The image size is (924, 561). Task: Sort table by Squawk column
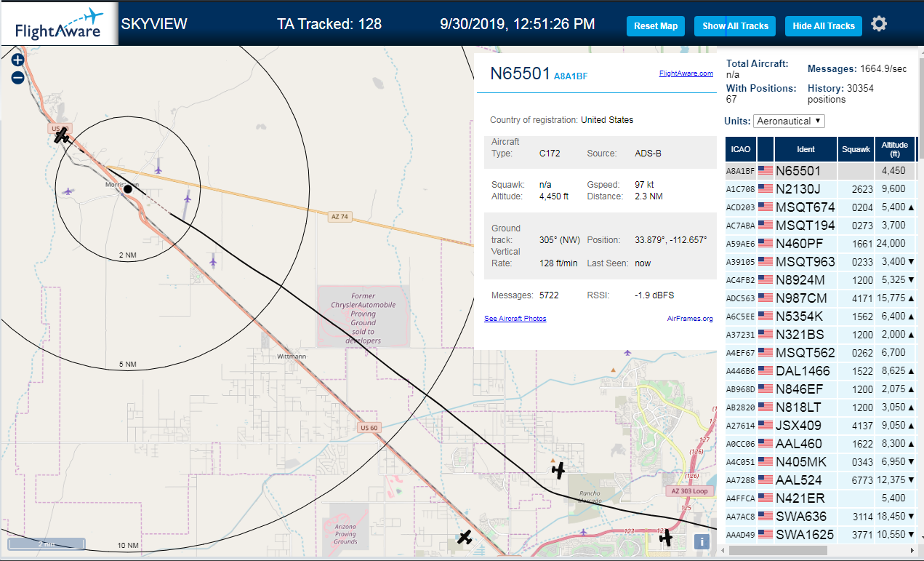click(855, 149)
